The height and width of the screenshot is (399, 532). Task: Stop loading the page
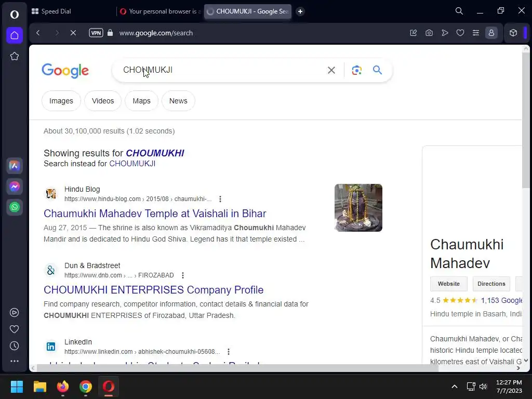point(73,33)
